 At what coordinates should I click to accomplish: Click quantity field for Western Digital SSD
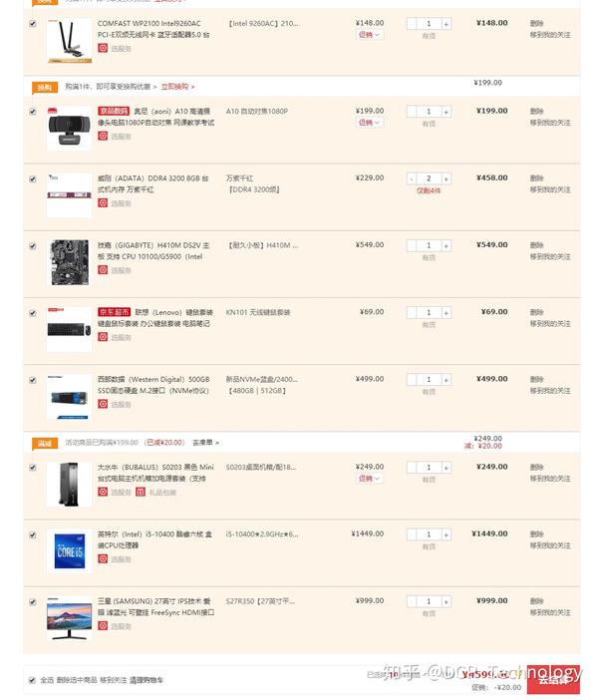(x=429, y=380)
